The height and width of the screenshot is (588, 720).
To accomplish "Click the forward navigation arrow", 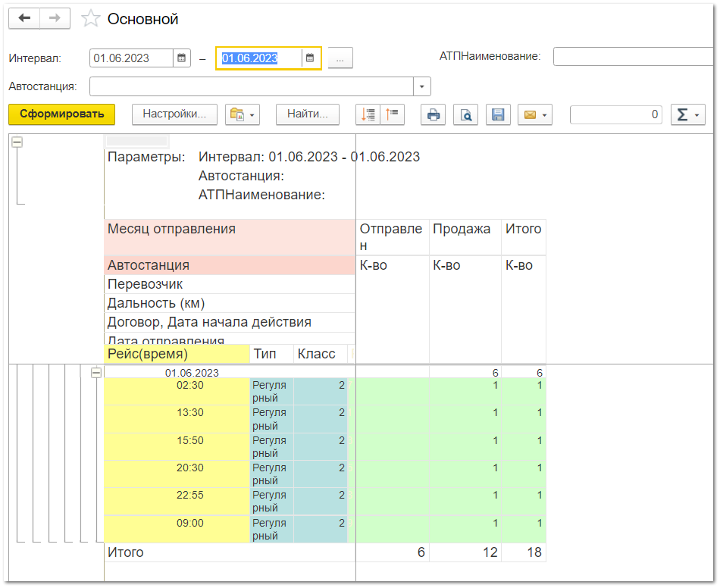I will (55, 19).
